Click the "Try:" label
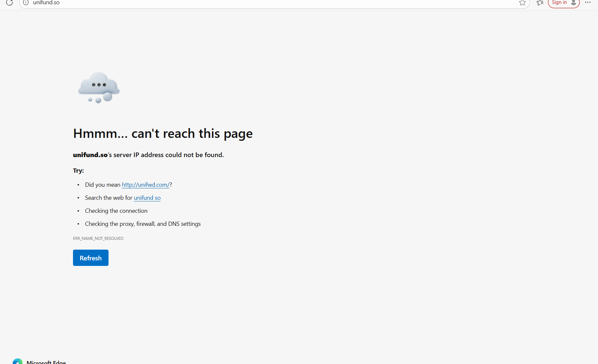Screen dimensions: 598x364 (78, 171)
